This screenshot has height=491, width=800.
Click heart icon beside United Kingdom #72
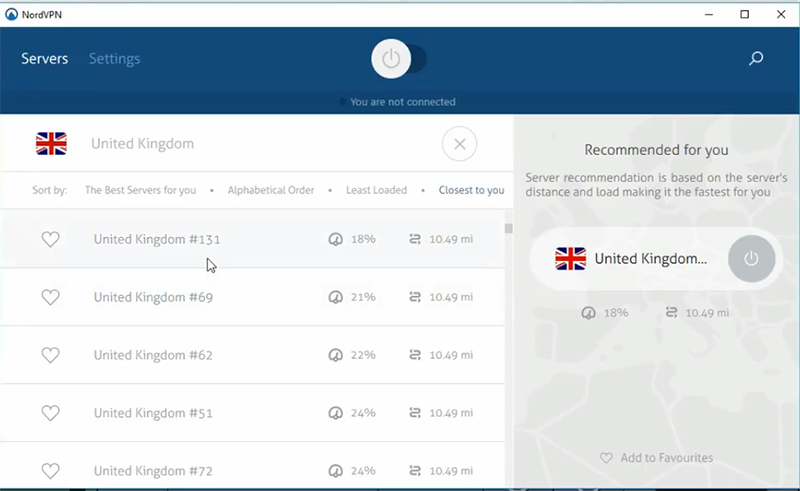point(50,470)
